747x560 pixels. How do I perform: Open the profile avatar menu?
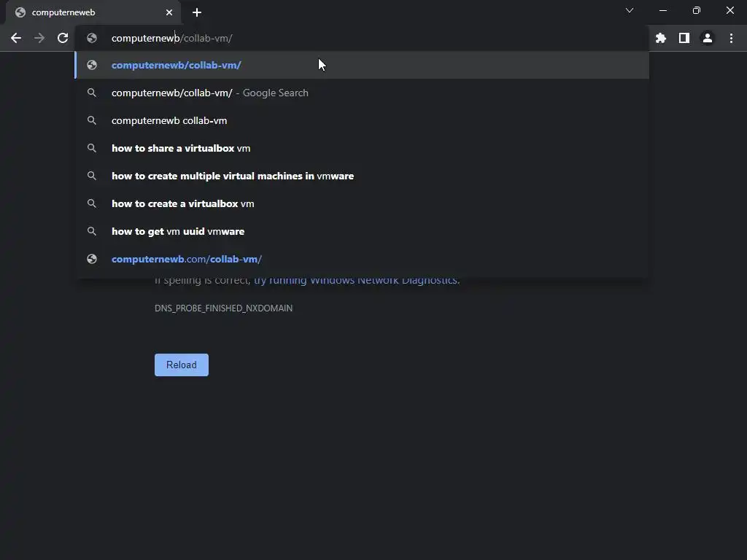(708, 38)
